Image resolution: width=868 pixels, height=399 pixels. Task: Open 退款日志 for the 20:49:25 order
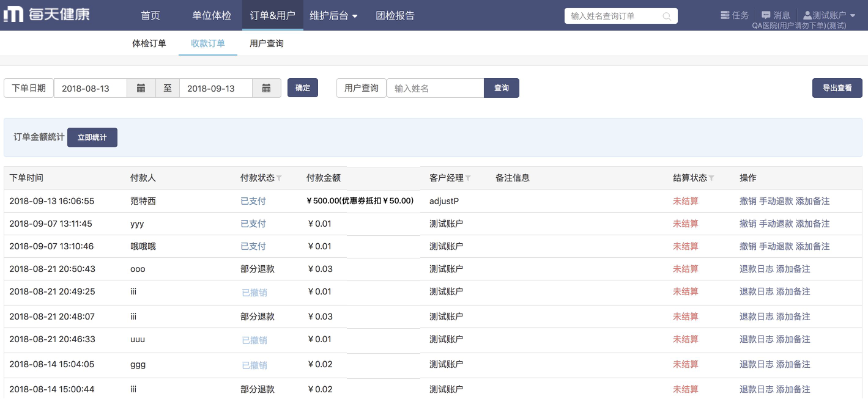(x=757, y=291)
